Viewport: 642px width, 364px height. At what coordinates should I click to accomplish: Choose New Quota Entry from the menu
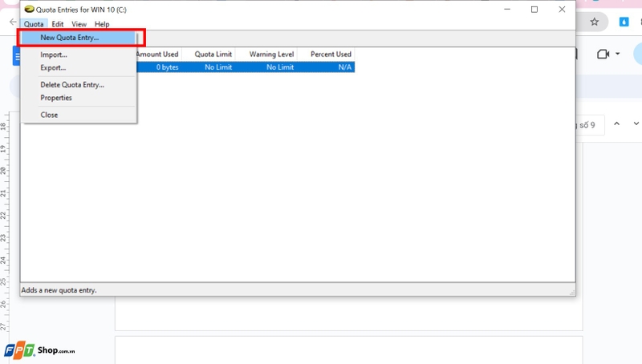[x=78, y=38]
